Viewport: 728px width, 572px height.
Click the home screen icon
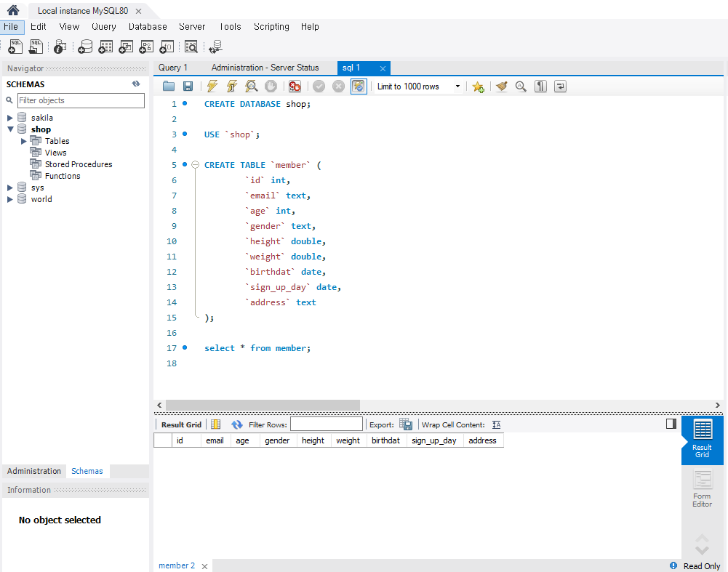(x=13, y=10)
